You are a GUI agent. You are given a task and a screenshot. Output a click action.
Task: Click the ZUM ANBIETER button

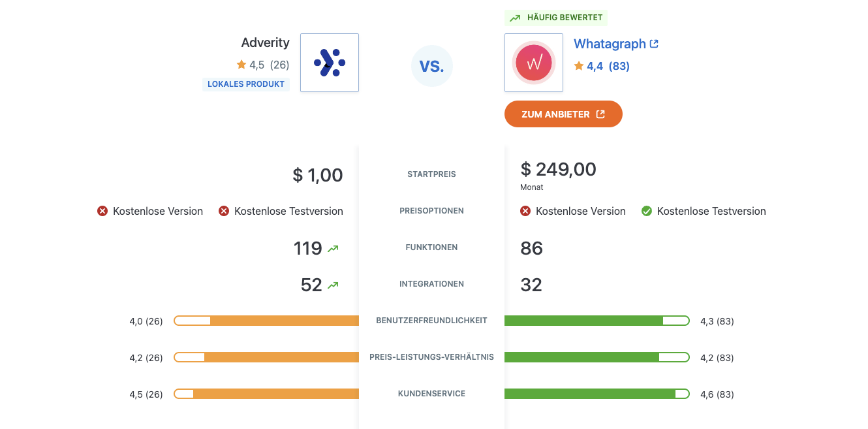(563, 114)
